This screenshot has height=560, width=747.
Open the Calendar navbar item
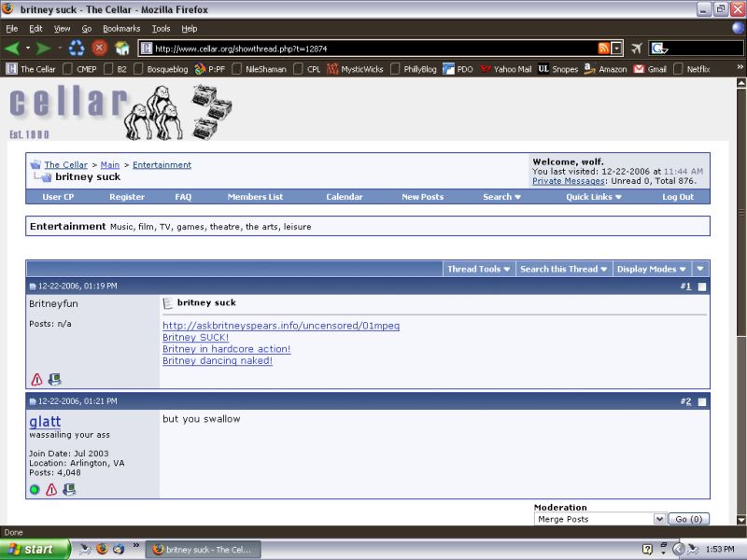coord(344,197)
